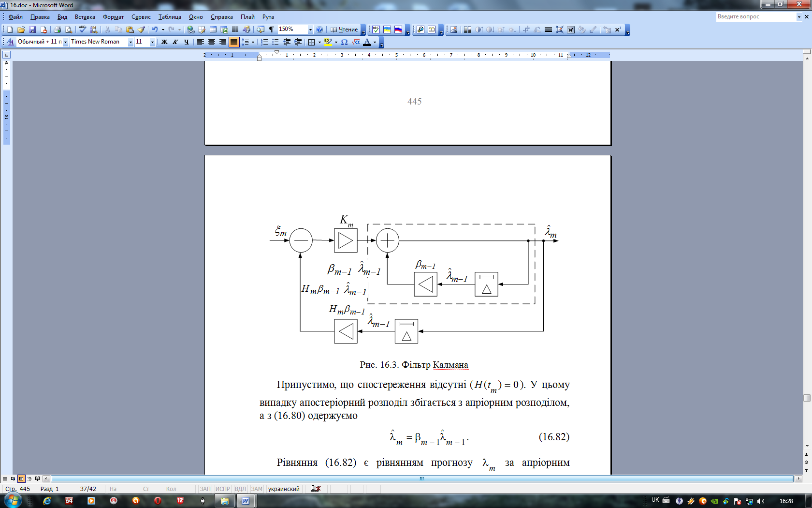812x508 pixels.
Task: Click the font color A button
Action: [367, 42]
